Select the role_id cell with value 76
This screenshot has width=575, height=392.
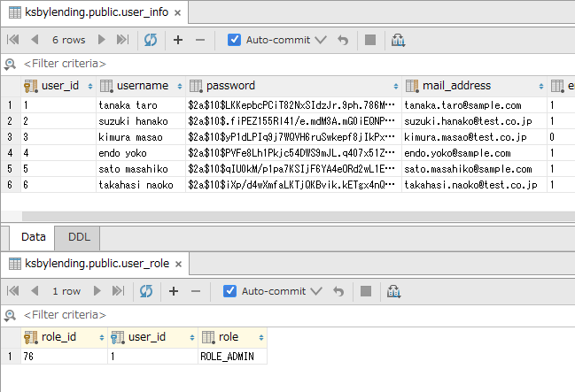coord(64,357)
